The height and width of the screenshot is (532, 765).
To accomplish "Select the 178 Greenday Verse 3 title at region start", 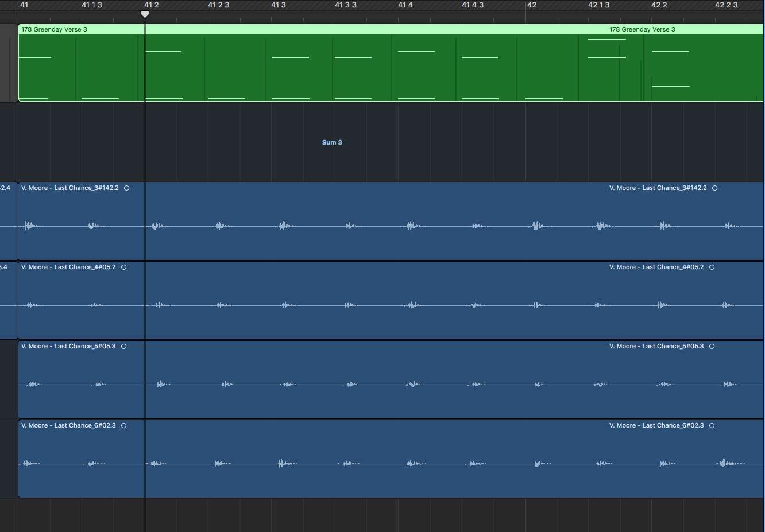I will click(x=54, y=29).
